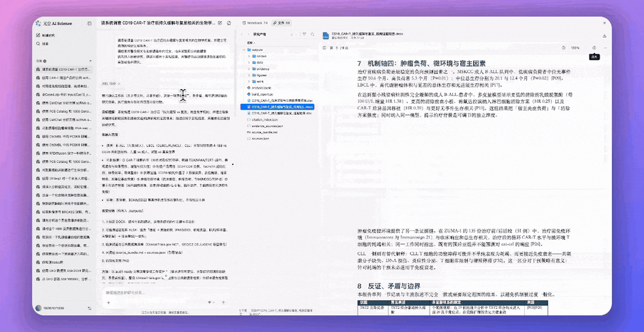Click the search icon in file browser

coord(312,35)
